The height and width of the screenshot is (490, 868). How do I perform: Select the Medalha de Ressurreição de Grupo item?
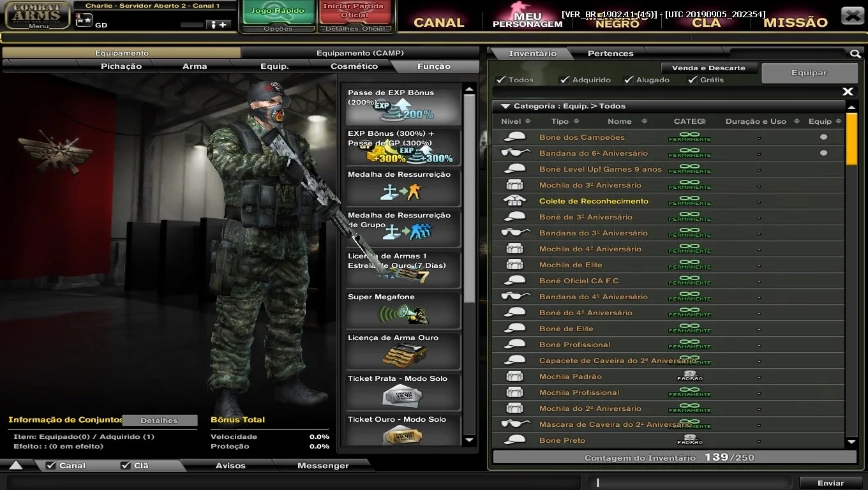pyautogui.click(x=403, y=228)
